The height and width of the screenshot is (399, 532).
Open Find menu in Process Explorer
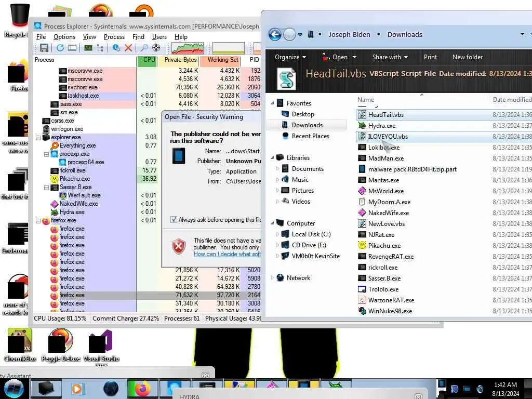tap(138, 37)
